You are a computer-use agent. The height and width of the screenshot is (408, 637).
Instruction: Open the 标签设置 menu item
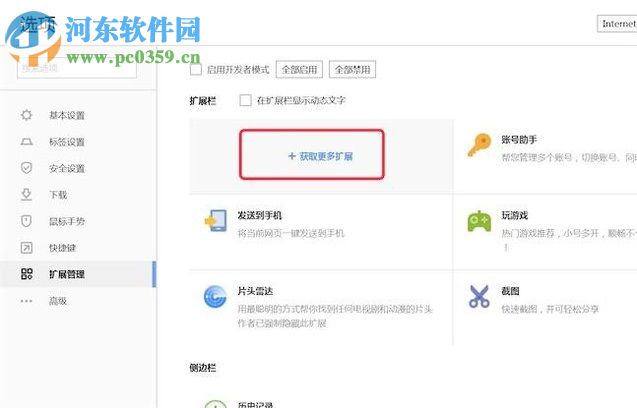tap(78, 142)
